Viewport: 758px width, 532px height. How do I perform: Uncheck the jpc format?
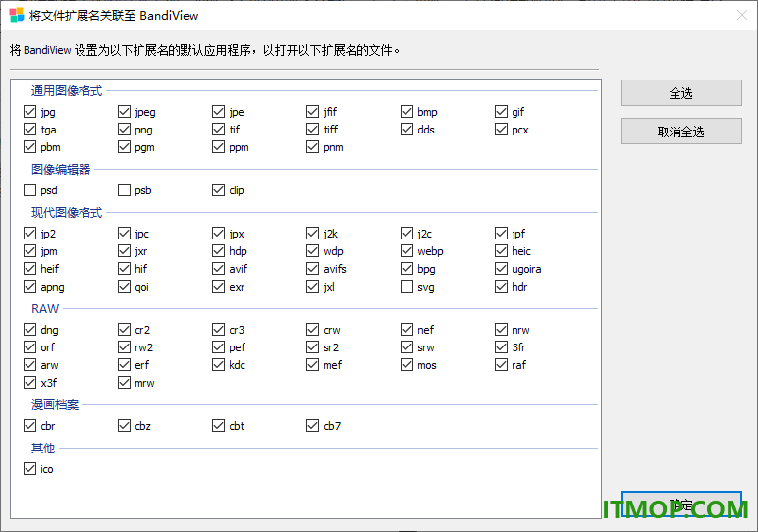coord(125,234)
